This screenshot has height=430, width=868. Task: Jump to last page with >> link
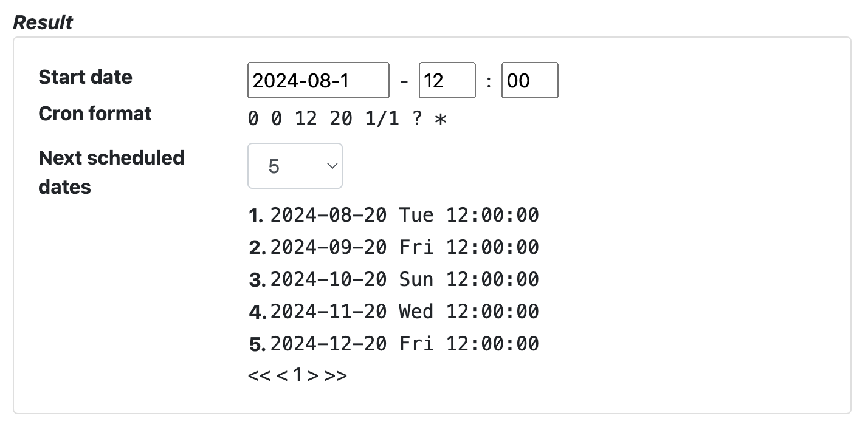coord(336,375)
